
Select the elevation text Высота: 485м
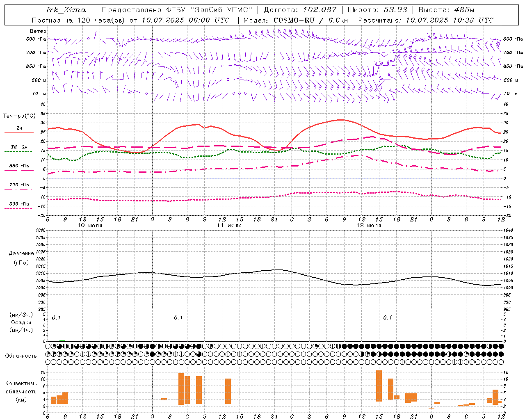pyautogui.click(x=447, y=10)
